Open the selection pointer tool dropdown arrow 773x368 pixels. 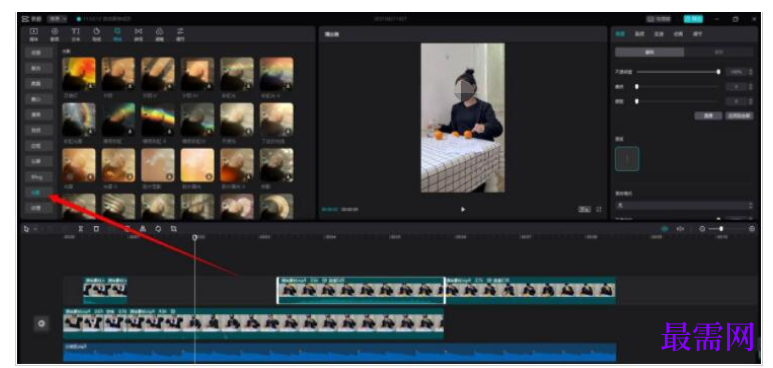[x=35, y=229]
